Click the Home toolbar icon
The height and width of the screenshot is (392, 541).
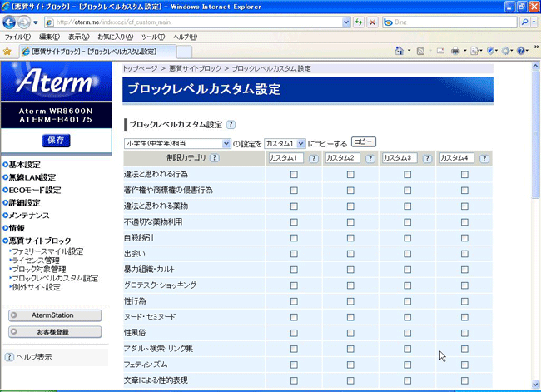click(x=400, y=51)
